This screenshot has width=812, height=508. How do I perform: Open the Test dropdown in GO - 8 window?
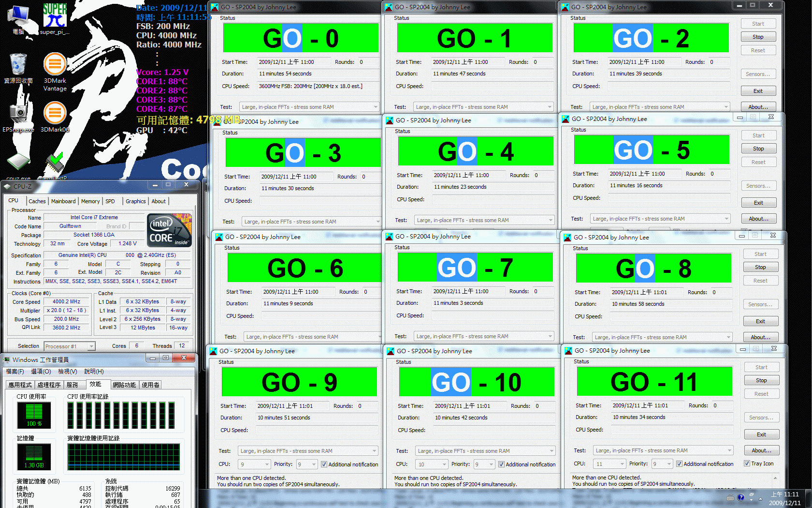pyautogui.click(x=662, y=337)
